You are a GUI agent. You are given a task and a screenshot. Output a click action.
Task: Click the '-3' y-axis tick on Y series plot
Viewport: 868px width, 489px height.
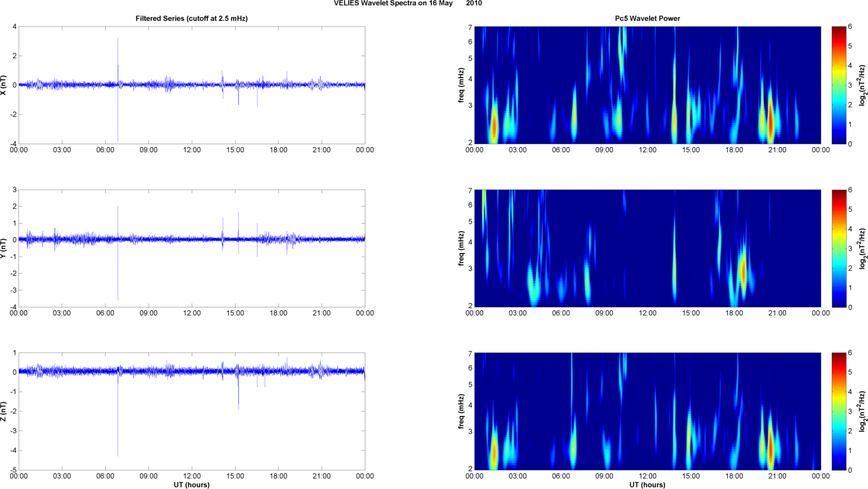pyautogui.click(x=13, y=290)
